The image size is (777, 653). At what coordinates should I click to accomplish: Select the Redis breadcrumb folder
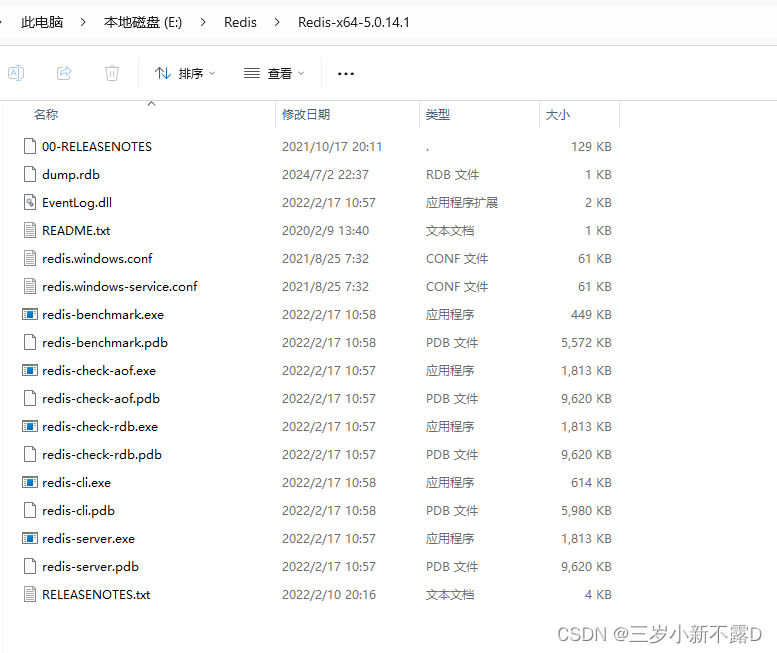pyautogui.click(x=240, y=22)
